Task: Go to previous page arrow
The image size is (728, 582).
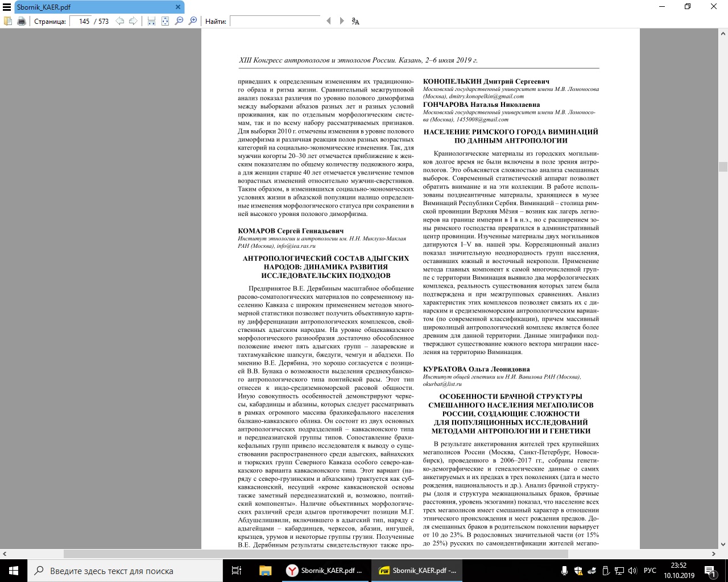Action: (120, 21)
